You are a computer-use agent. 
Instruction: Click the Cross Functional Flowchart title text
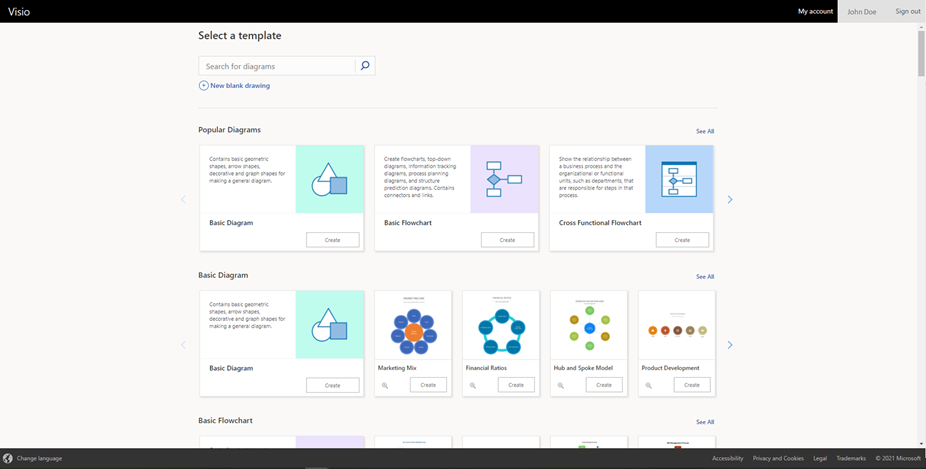pos(600,223)
